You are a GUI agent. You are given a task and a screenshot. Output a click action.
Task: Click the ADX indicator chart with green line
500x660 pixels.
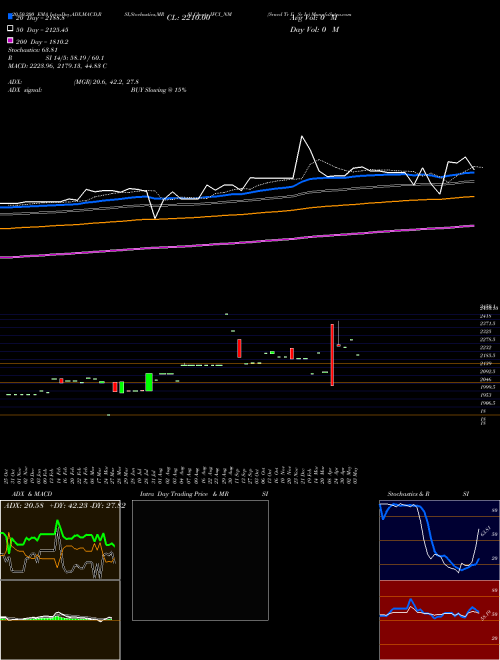coord(60,540)
